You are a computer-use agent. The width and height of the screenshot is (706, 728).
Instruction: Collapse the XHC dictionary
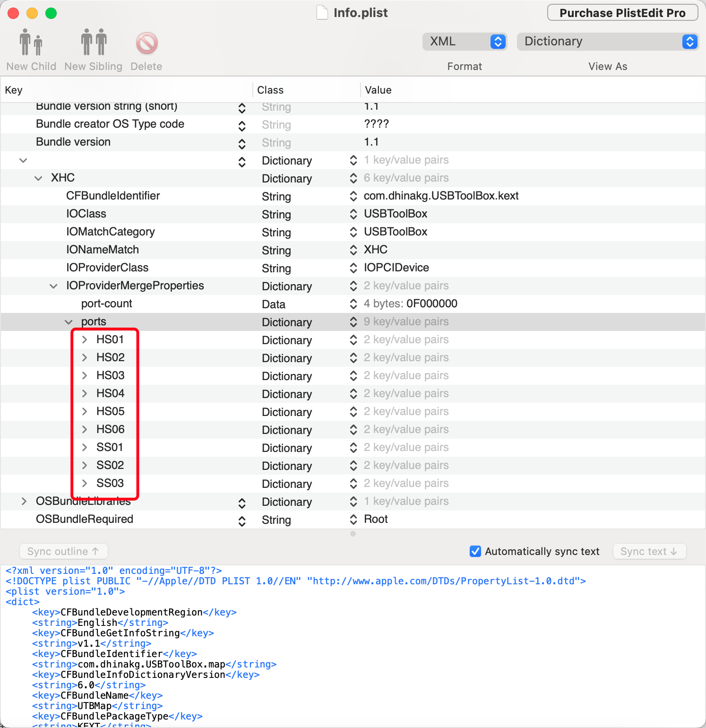tap(38, 178)
